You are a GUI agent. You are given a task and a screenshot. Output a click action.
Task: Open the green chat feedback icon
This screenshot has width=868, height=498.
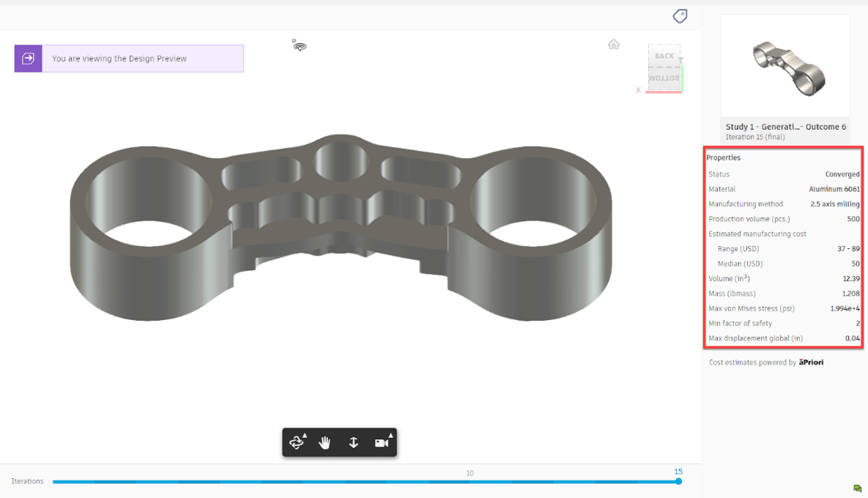pyautogui.click(x=858, y=488)
